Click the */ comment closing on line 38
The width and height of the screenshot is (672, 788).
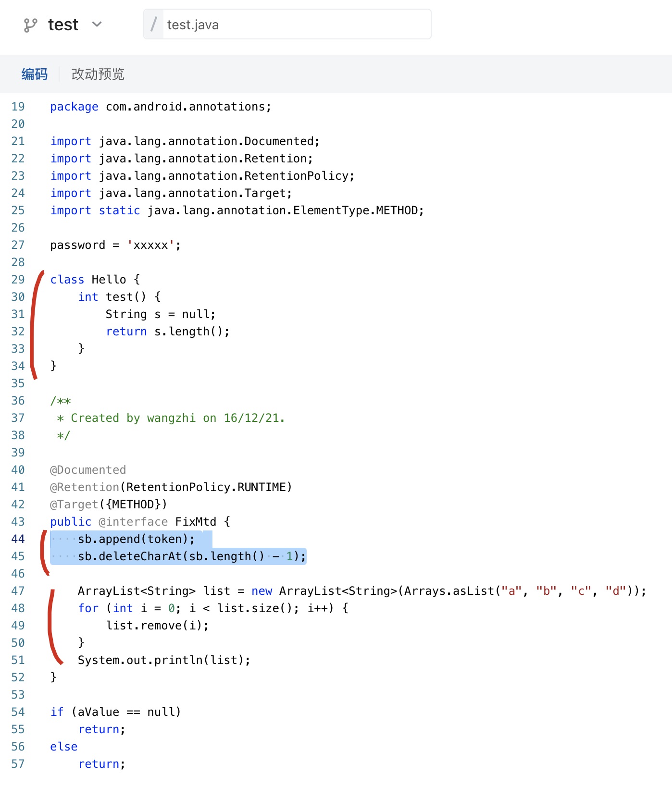point(63,435)
